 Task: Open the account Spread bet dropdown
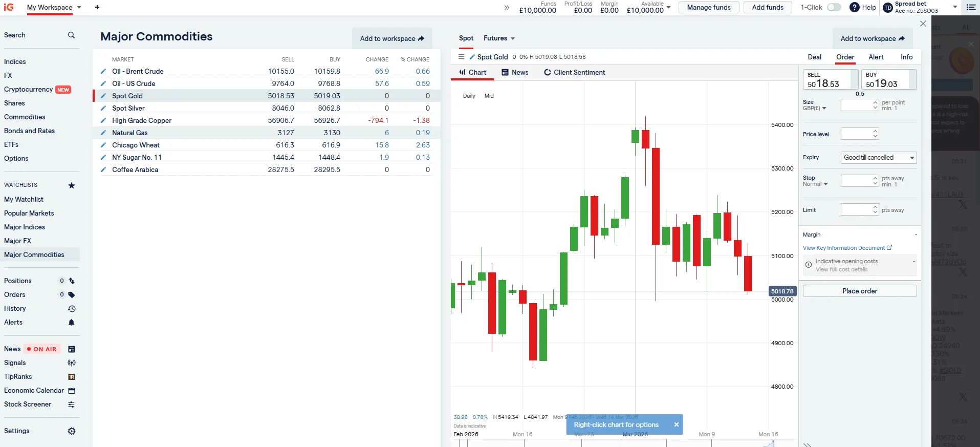955,7
